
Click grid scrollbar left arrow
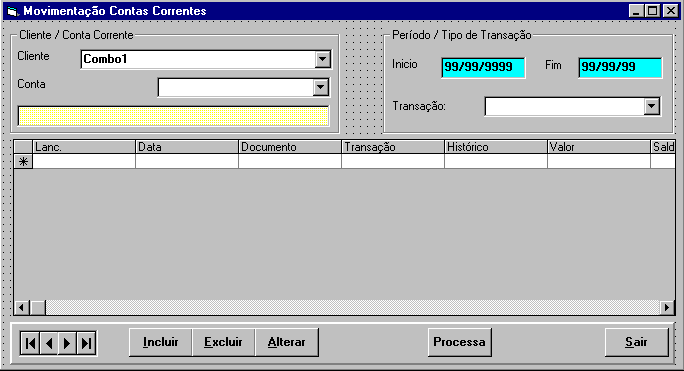(21, 308)
